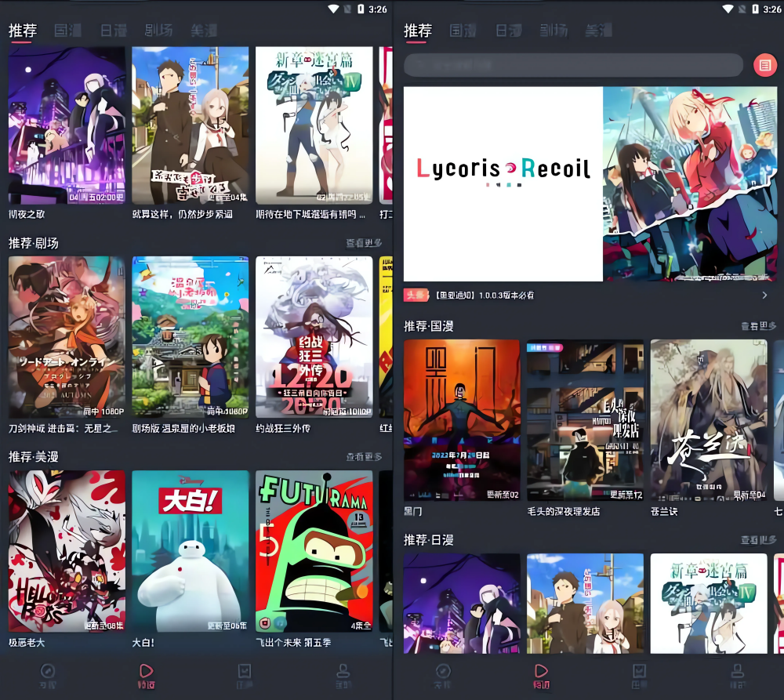Tap the wifi status icon on right screen
Screen dimensions: 784x700
click(728, 9)
